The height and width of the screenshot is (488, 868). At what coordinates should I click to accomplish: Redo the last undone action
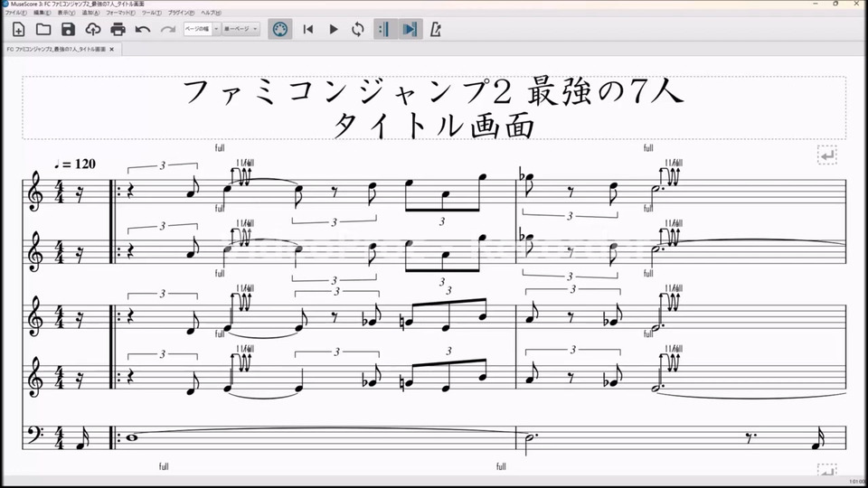[x=168, y=29]
